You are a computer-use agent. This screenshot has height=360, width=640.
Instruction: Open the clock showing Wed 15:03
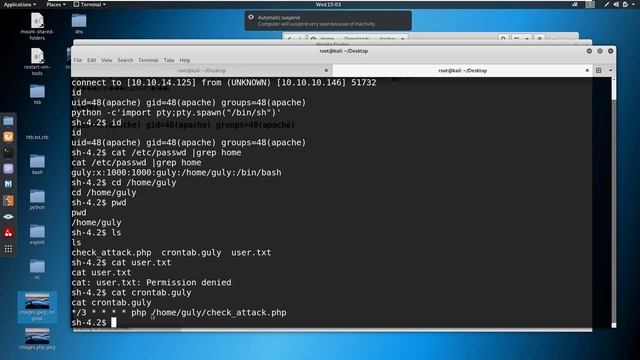(x=328, y=4)
